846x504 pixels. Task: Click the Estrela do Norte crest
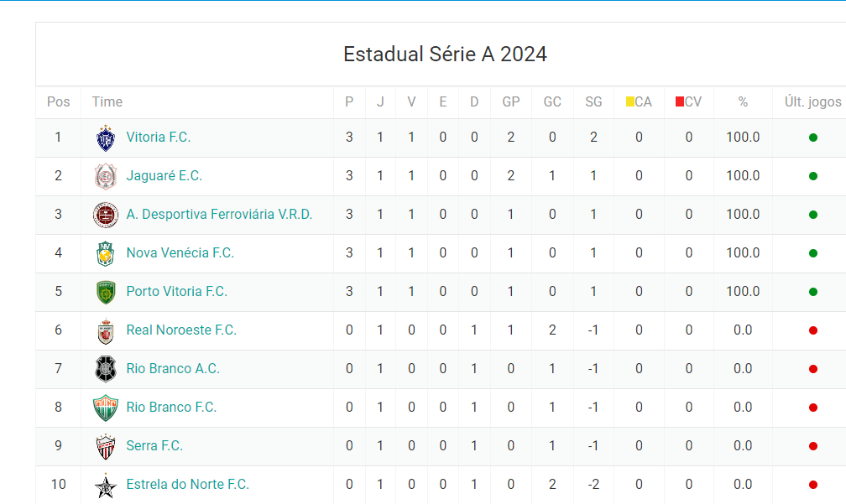pos(105,485)
